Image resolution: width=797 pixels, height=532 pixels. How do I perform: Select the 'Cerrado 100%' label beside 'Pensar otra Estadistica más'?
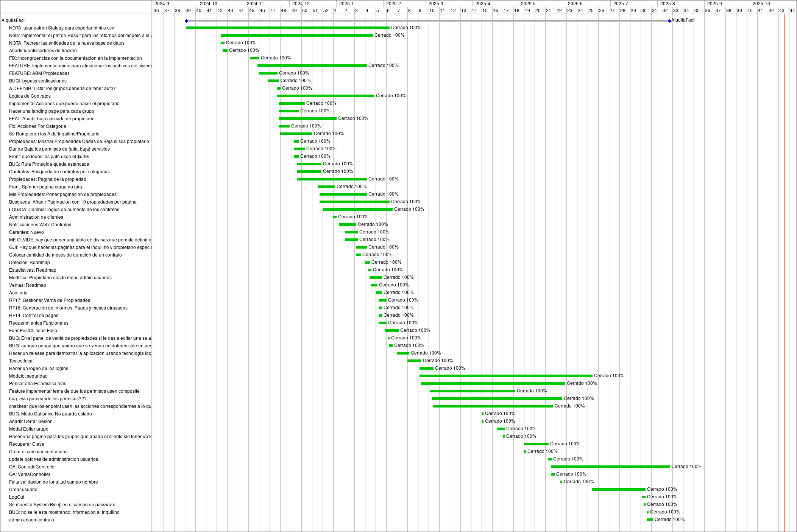(581, 383)
